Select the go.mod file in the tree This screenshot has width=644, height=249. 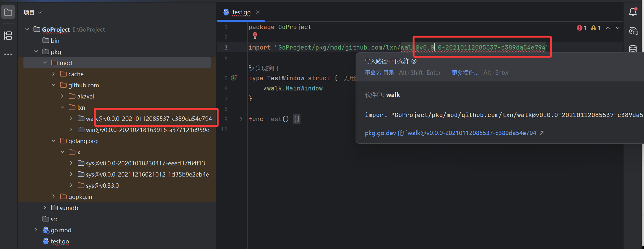click(x=57, y=230)
